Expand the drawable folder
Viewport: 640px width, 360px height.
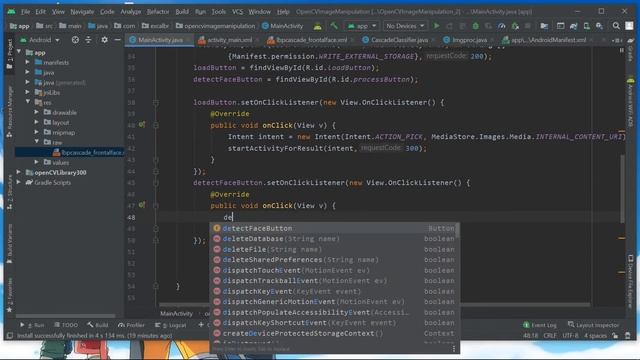37,112
